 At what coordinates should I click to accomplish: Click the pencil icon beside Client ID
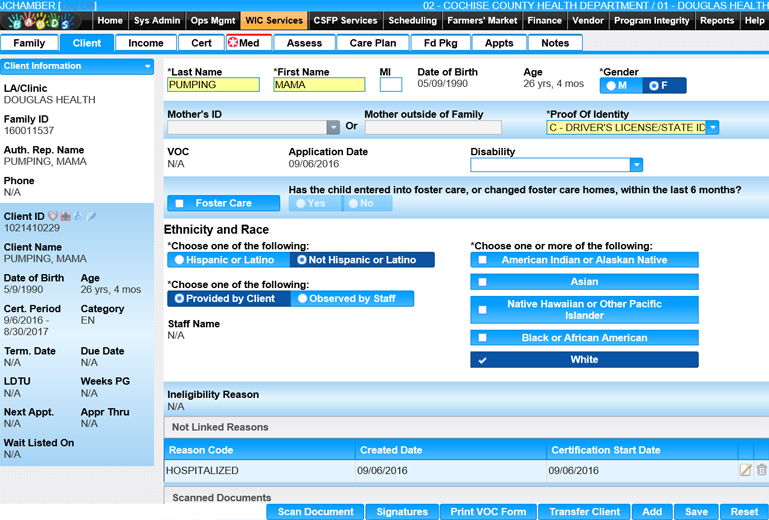tap(91, 215)
